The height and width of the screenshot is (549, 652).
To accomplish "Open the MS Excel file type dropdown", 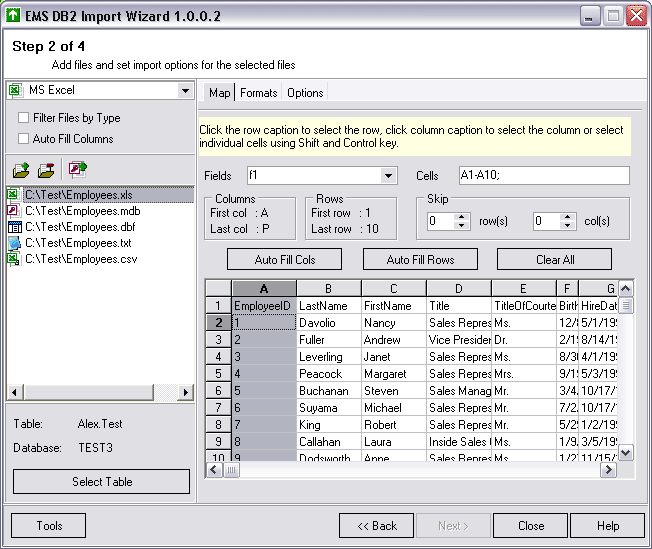I will click(185, 90).
